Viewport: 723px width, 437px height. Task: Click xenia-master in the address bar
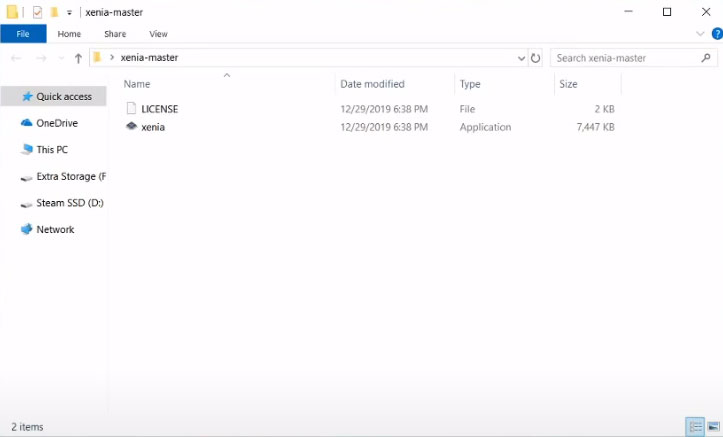pyautogui.click(x=149, y=58)
